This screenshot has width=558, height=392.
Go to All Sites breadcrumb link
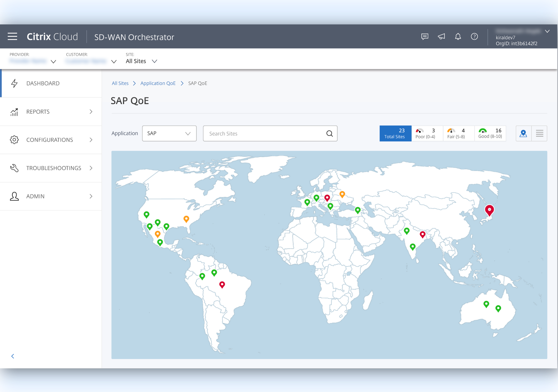pos(120,83)
